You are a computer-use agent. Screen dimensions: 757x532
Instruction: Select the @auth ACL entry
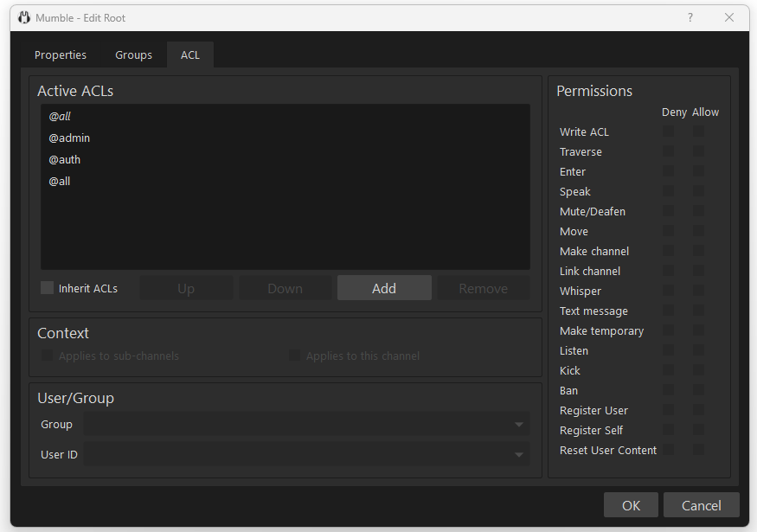(65, 159)
